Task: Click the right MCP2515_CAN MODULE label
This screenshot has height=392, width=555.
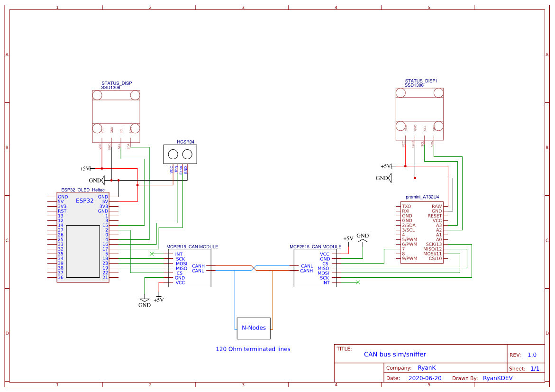Action: [315, 247]
